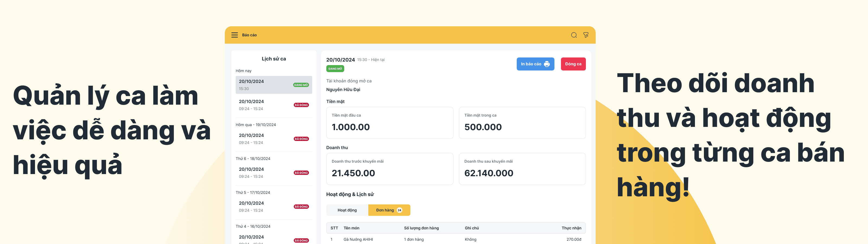Click the 270.00đ amount cell
868x244 pixels.
click(x=573, y=239)
